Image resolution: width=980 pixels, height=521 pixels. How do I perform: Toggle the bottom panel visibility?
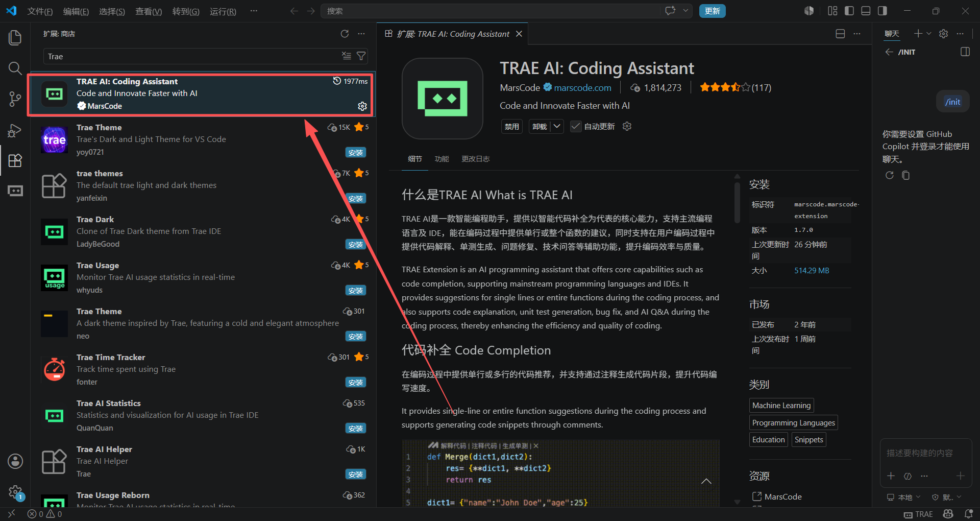click(x=866, y=11)
